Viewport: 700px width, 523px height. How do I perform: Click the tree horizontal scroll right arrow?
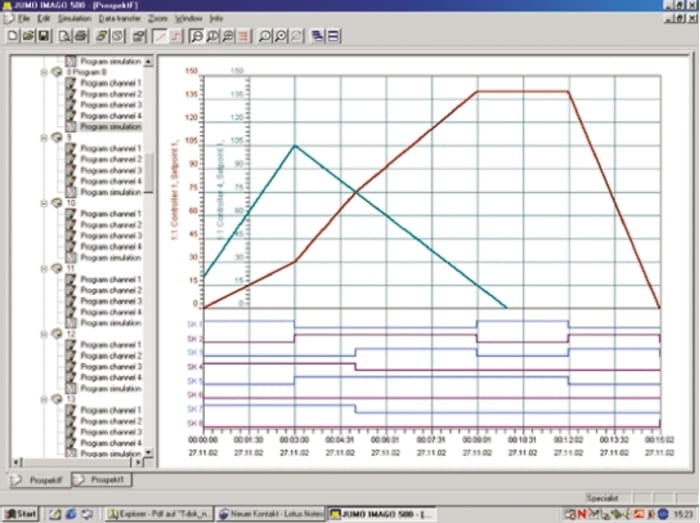[x=138, y=462]
